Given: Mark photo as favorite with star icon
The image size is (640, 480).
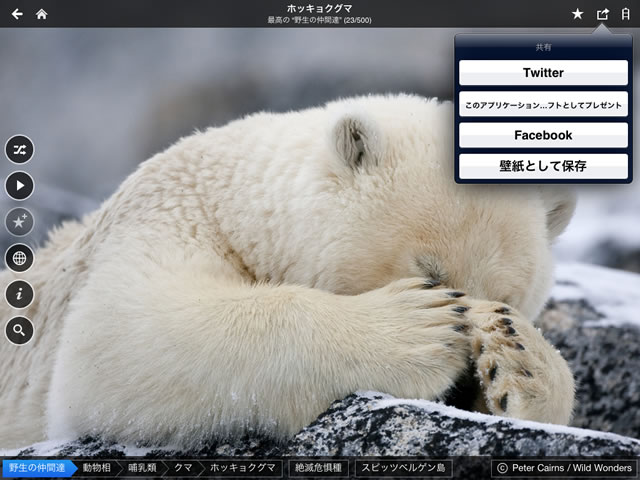Looking at the screenshot, I should [x=577, y=14].
